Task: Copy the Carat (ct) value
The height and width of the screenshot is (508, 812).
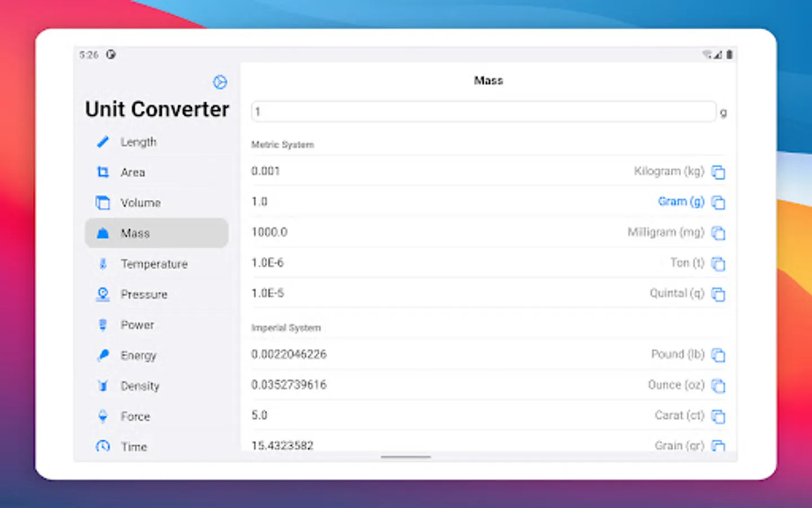Action: point(718,415)
